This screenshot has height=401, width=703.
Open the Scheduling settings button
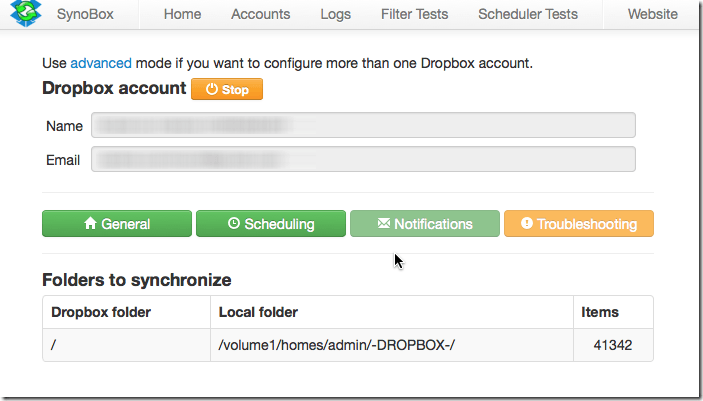coord(271,223)
